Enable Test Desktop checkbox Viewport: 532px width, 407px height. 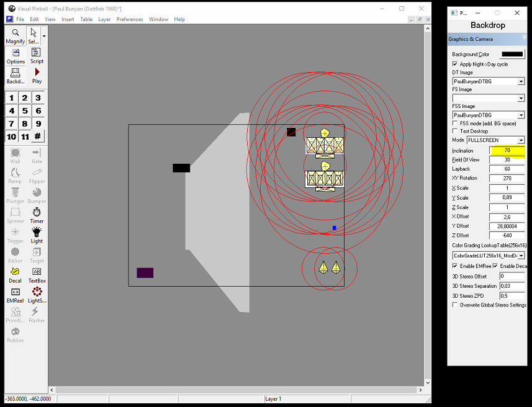point(455,131)
